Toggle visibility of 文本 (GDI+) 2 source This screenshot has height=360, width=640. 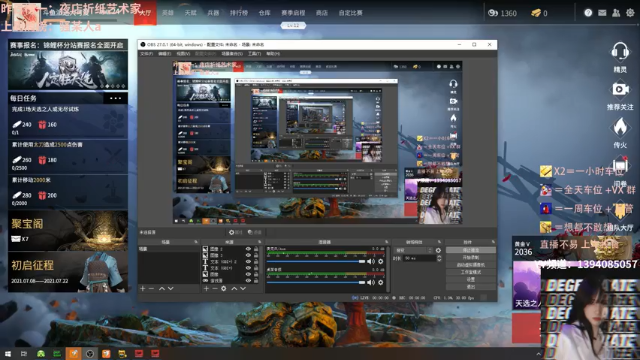coord(248,262)
